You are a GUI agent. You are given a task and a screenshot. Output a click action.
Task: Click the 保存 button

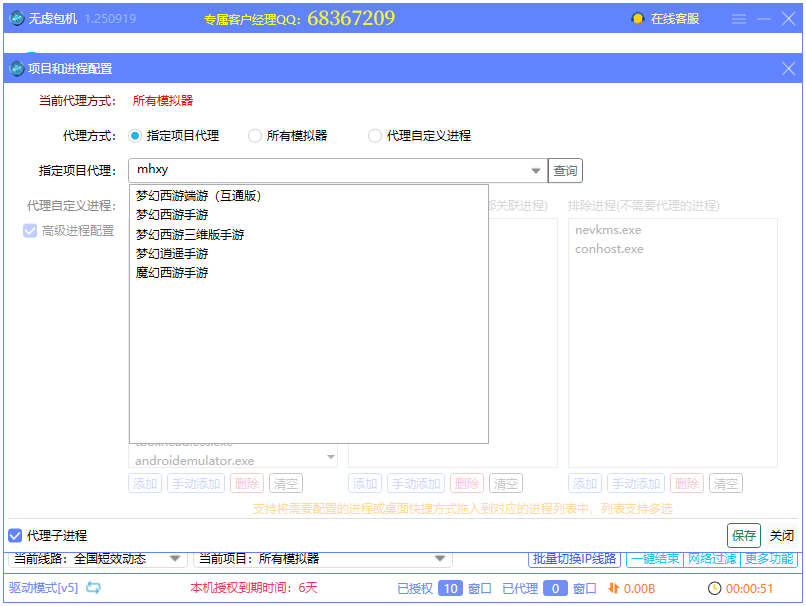tap(743, 535)
